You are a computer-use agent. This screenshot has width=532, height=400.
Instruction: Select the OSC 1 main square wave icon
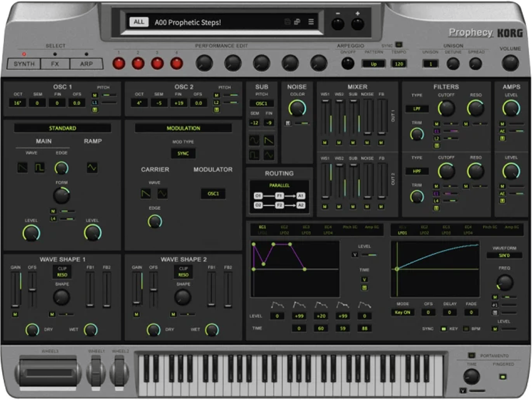tap(40, 167)
